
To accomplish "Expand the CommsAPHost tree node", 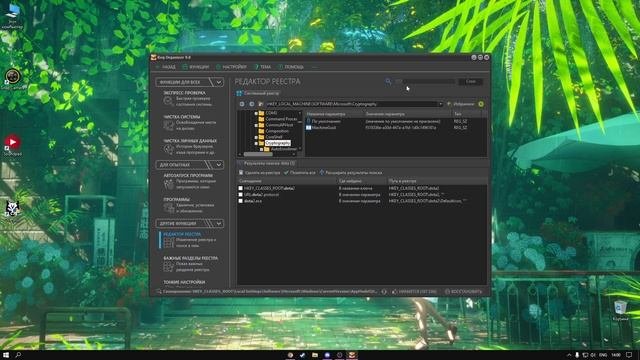I will point(256,125).
